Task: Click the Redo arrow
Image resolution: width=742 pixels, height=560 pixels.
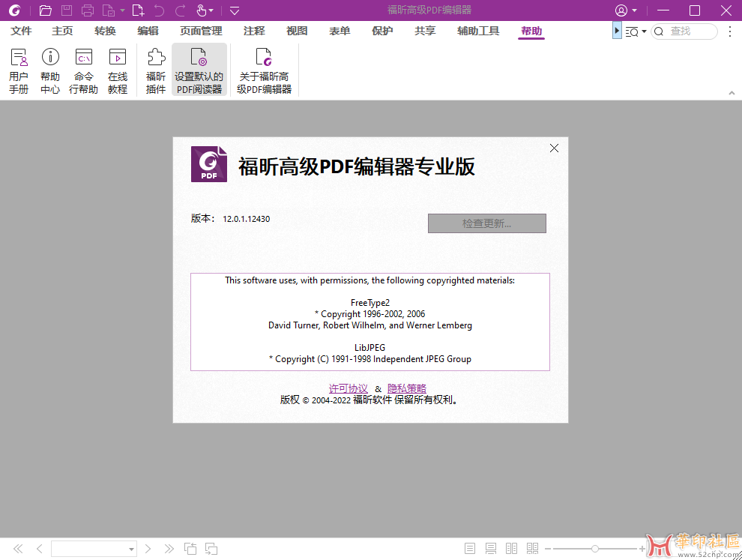Action: coord(181,10)
